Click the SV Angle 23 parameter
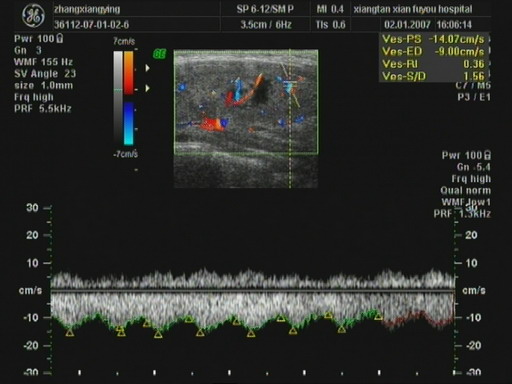512x384 pixels. pyautogui.click(x=45, y=74)
